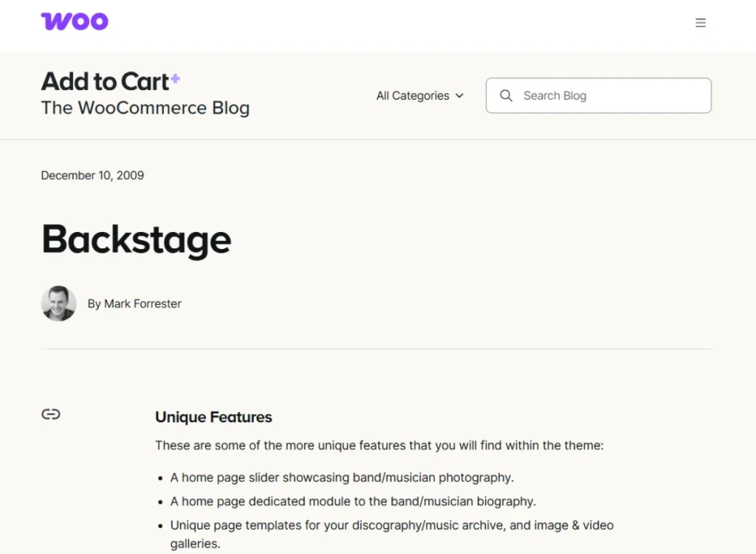Click the purple plus beside Add to Cart
This screenshot has width=756, height=554.
coord(175,78)
